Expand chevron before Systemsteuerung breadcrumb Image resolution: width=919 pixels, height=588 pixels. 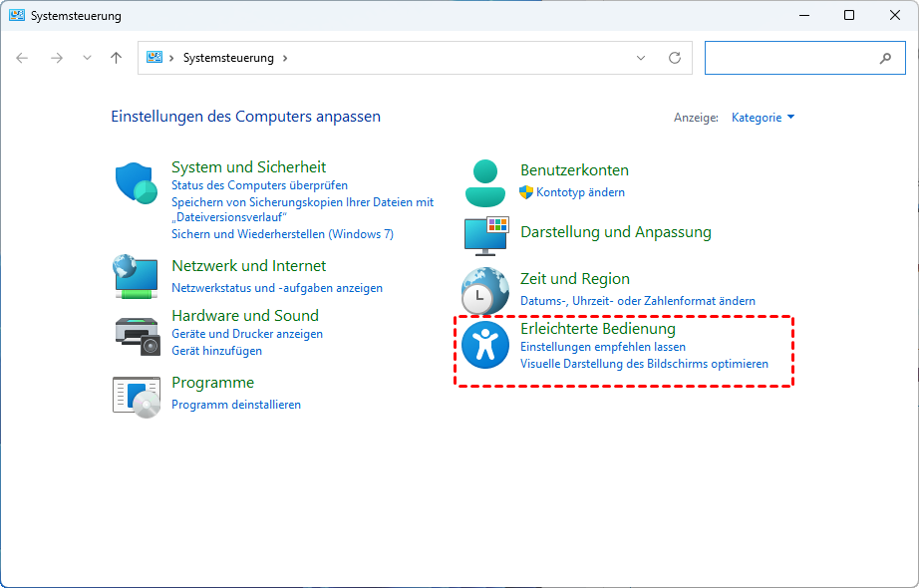click(x=171, y=58)
